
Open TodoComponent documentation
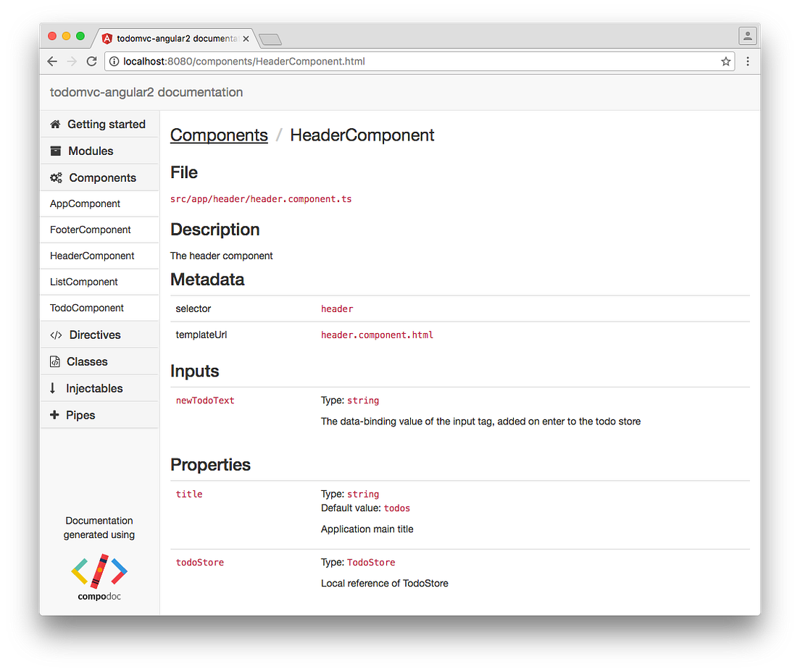[x=86, y=308]
